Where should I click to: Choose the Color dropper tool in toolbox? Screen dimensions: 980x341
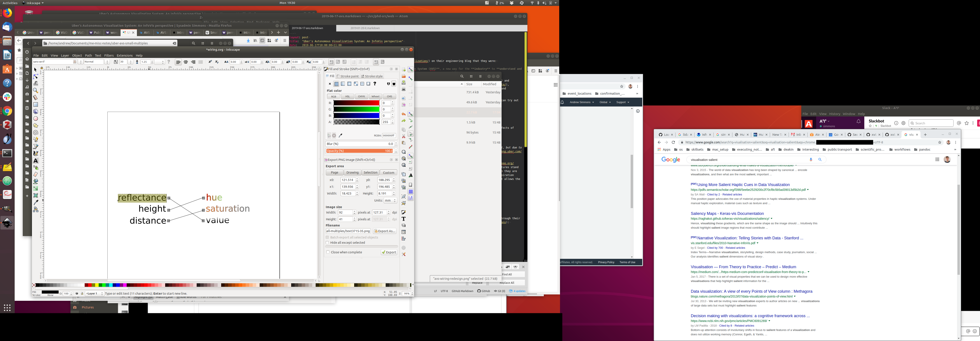pos(35,203)
